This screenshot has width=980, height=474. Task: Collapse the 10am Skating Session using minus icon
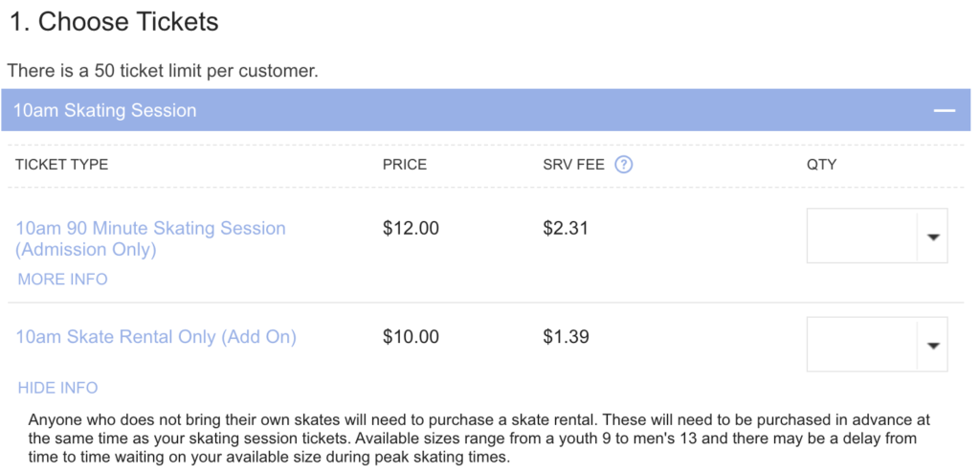tap(945, 111)
